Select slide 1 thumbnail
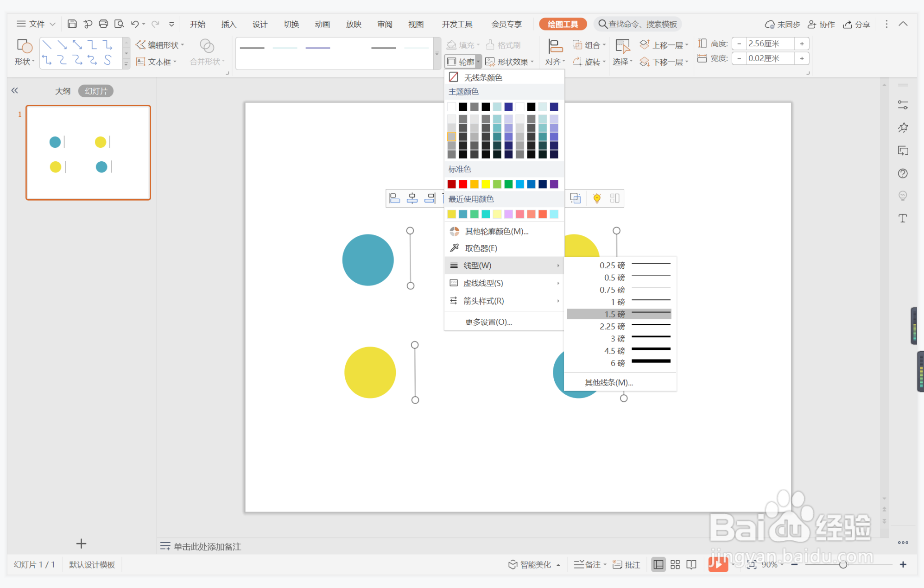 [88, 152]
